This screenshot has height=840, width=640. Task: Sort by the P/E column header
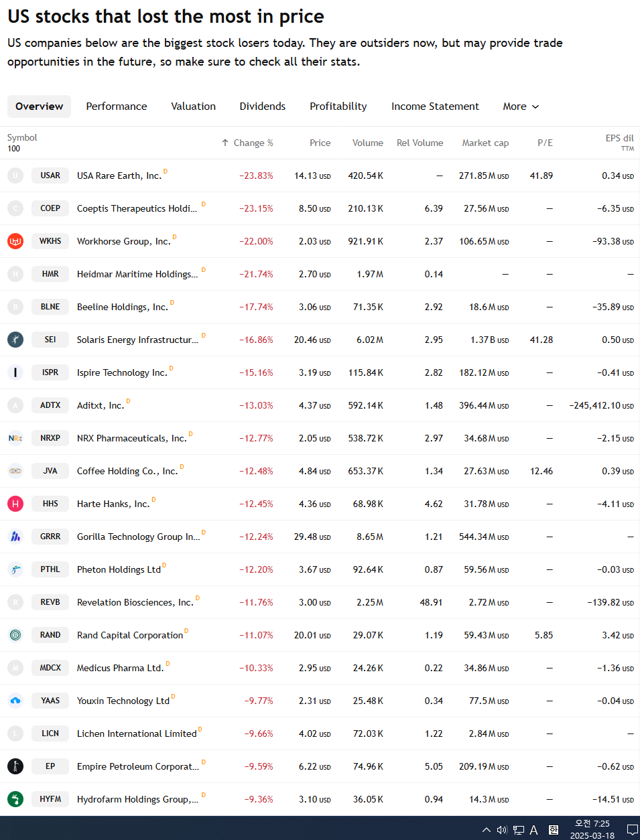click(546, 143)
